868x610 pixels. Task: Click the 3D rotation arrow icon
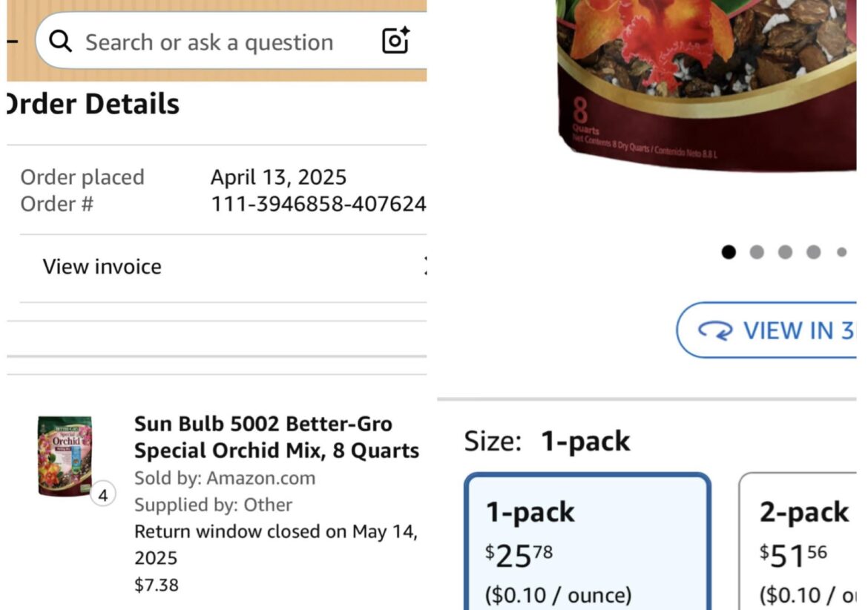tap(719, 329)
